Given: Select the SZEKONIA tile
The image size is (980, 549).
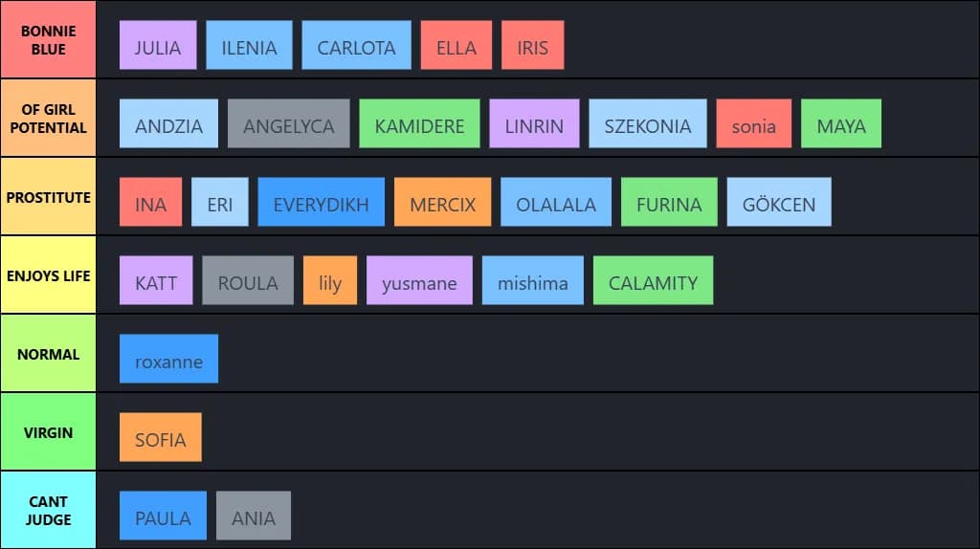Looking at the screenshot, I should pos(648,123).
